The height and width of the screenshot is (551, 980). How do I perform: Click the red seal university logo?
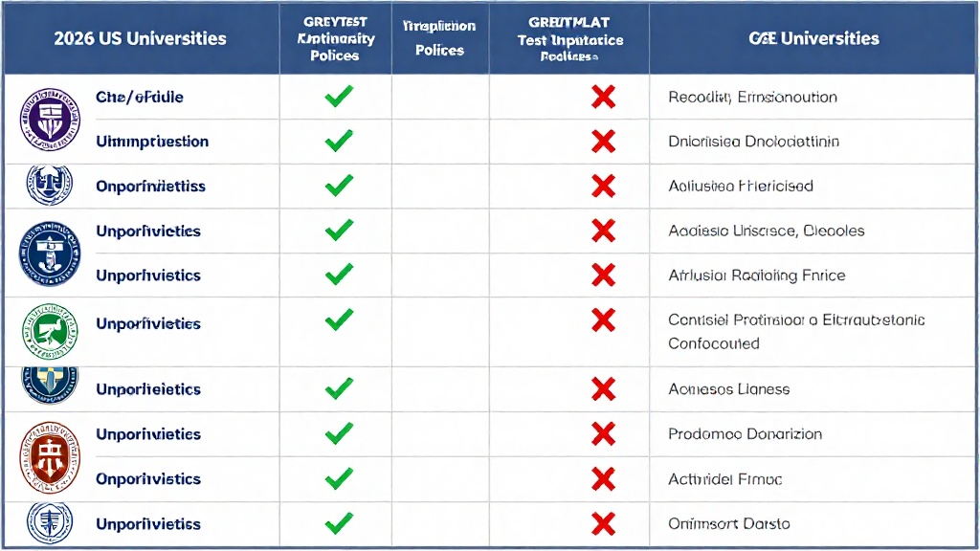pyautogui.click(x=50, y=455)
